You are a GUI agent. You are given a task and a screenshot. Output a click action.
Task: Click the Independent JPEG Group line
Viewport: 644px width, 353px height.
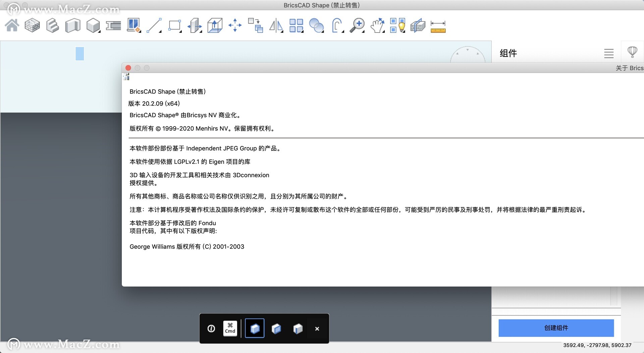click(205, 148)
